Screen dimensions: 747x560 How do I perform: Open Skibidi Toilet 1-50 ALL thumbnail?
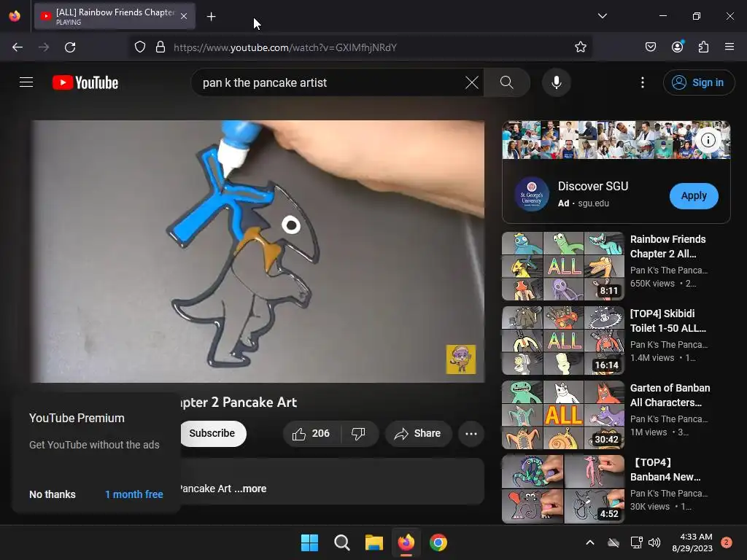pyautogui.click(x=562, y=340)
